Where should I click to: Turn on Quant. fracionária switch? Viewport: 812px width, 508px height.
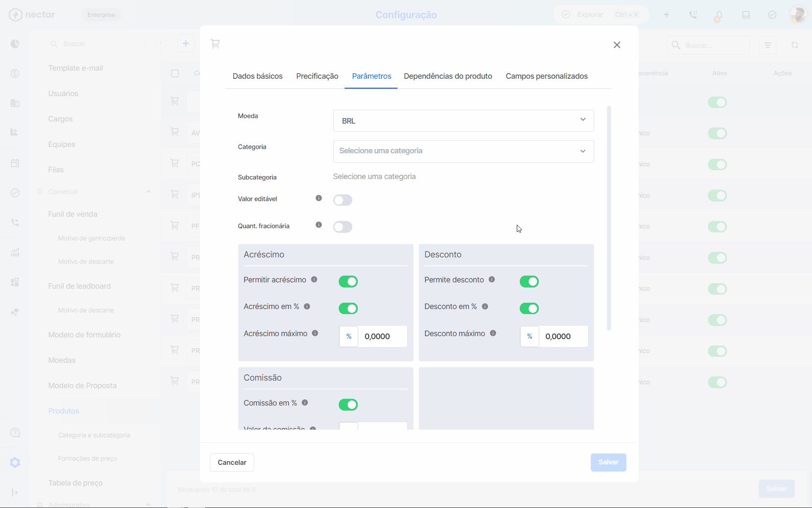tap(343, 227)
